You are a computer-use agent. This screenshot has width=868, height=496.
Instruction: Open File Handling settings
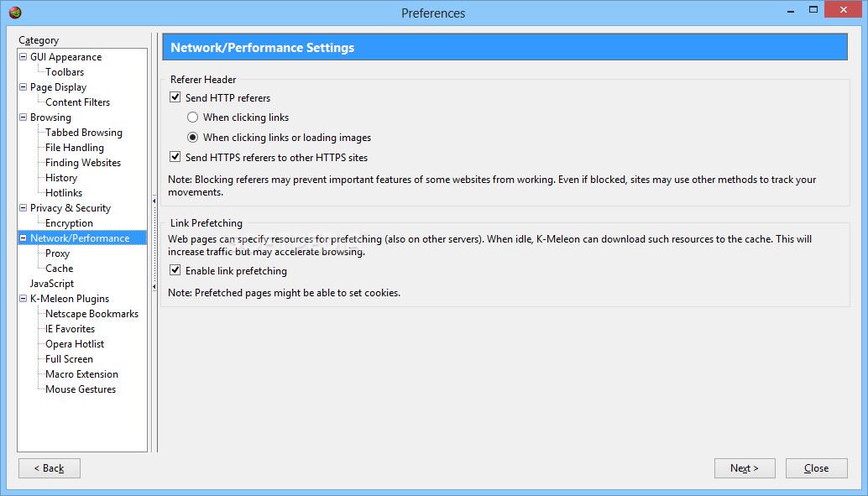point(74,148)
